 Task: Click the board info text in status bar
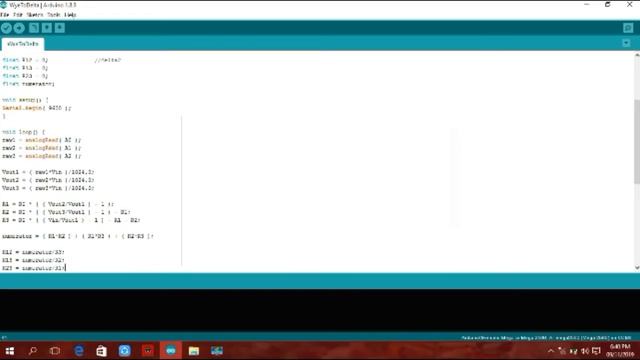[546, 338]
